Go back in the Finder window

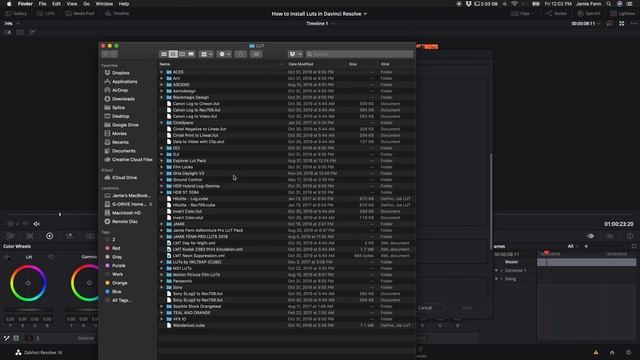tap(106, 54)
